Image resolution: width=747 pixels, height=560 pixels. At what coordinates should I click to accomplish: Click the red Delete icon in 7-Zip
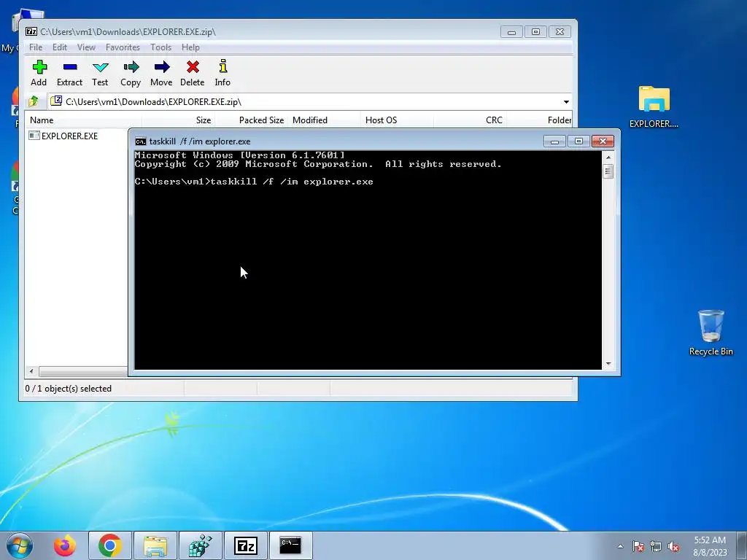(x=193, y=73)
